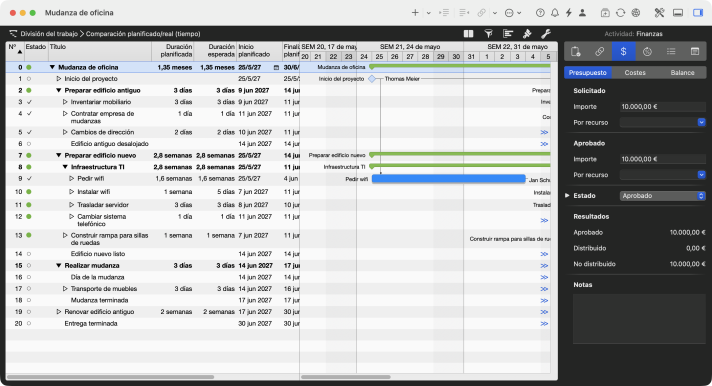Click Inicio del proyecto milestone diamond
This screenshot has height=386, width=712.
pyautogui.click(x=372, y=79)
